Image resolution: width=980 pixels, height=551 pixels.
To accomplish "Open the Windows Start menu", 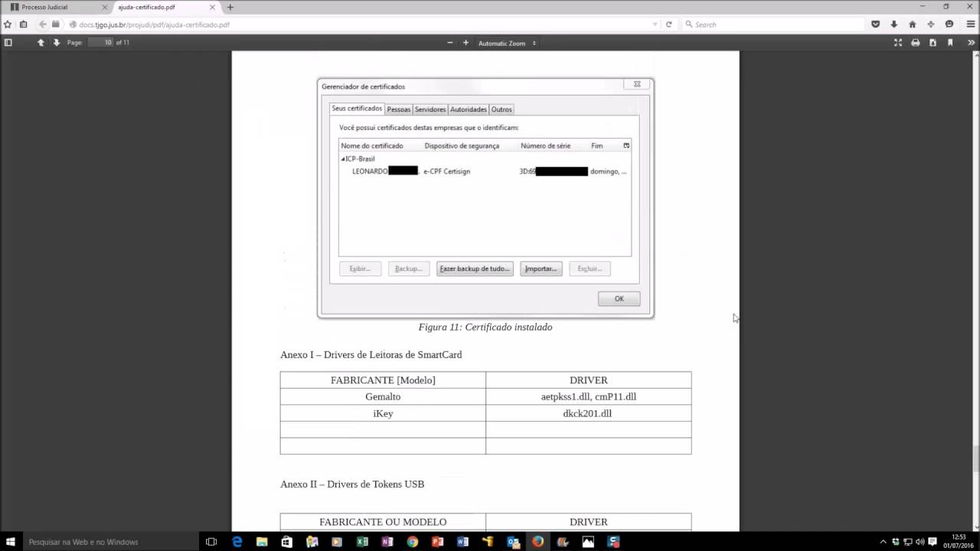I will click(11, 542).
